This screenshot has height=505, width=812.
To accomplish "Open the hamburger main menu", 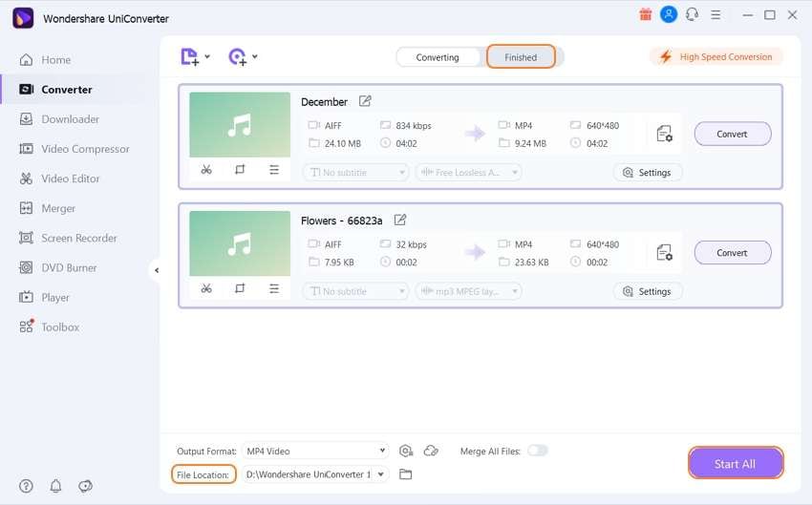I will point(716,15).
